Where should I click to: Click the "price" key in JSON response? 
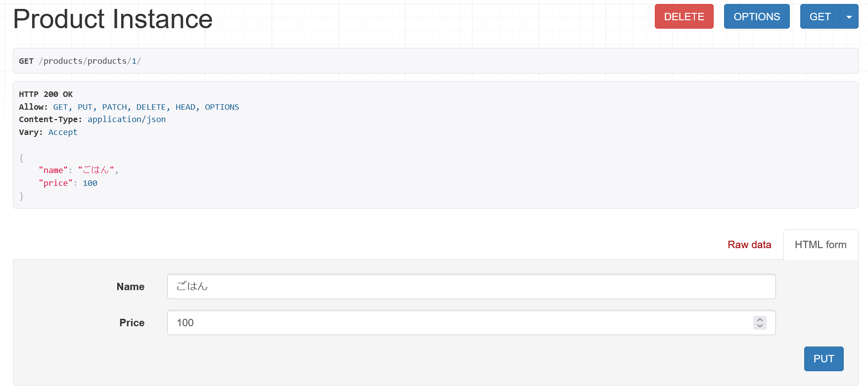55,183
